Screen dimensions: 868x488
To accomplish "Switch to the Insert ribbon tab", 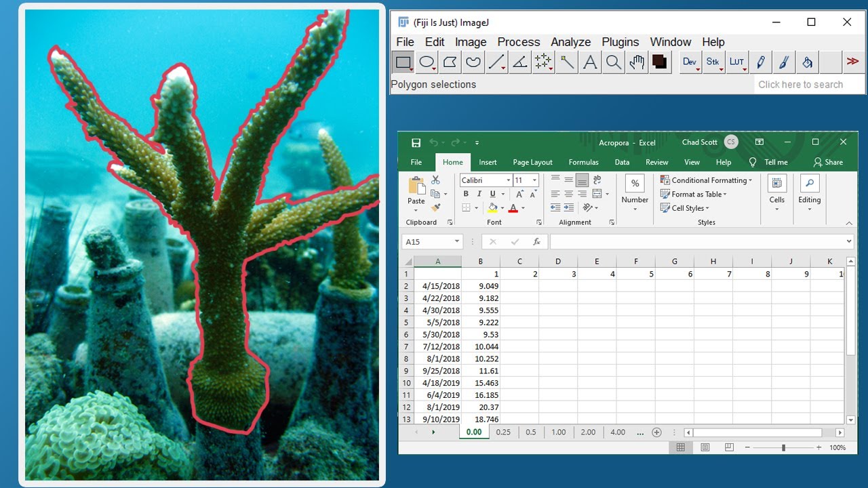I will [488, 163].
